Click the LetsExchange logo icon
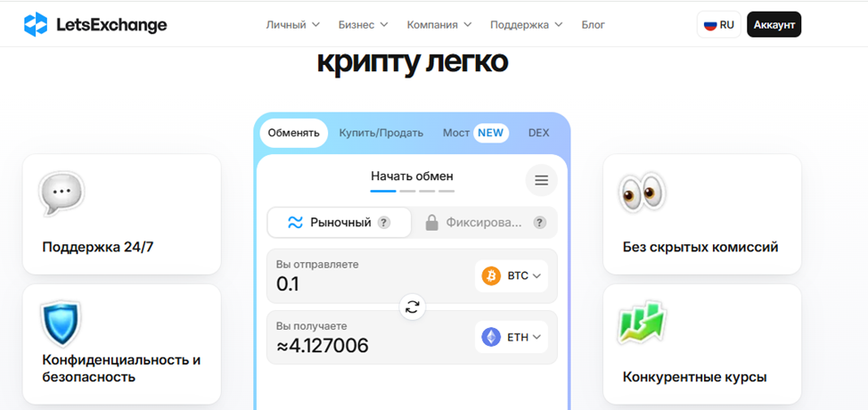 (36, 24)
